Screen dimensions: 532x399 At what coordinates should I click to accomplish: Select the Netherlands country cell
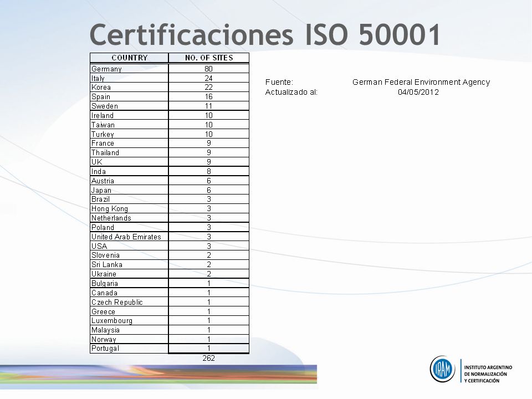tap(129, 218)
